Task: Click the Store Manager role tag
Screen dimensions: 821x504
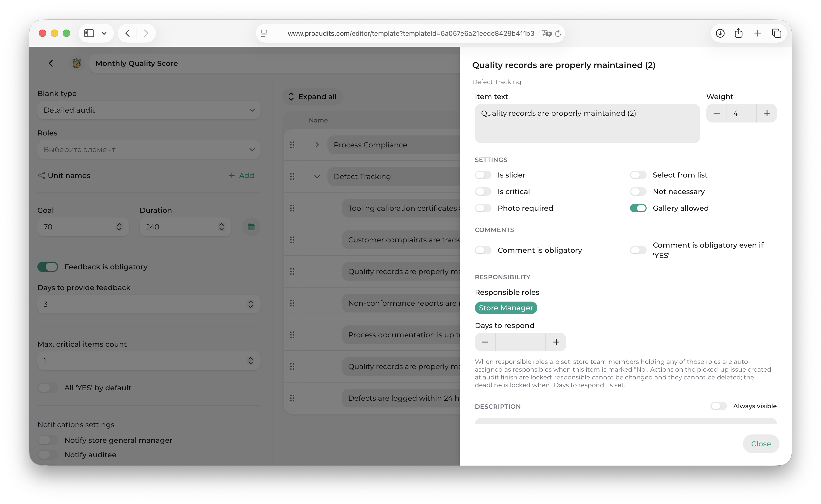Action: point(506,308)
